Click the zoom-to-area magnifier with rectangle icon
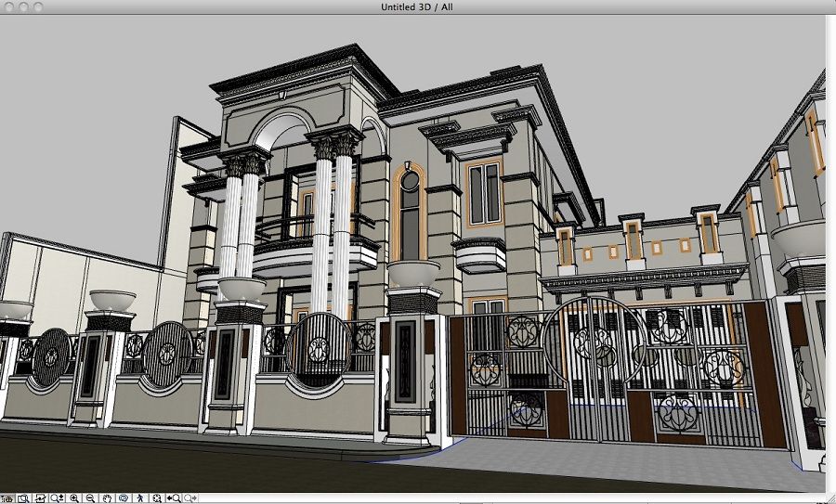 [x=23, y=498]
